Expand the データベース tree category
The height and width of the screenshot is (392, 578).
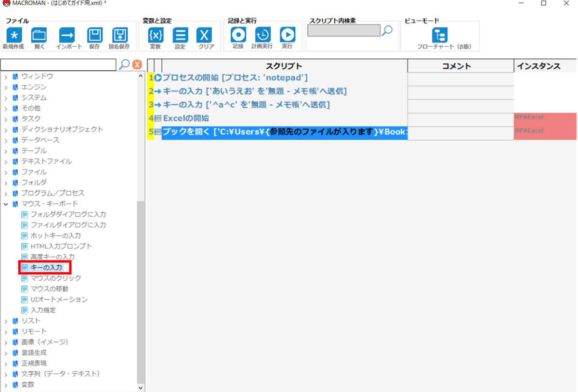(6, 140)
